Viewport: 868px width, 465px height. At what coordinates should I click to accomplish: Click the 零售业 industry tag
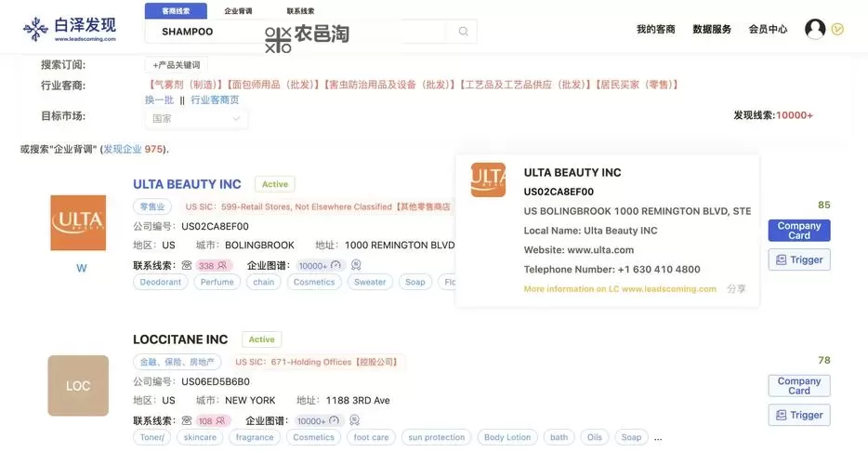pyautogui.click(x=152, y=206)
